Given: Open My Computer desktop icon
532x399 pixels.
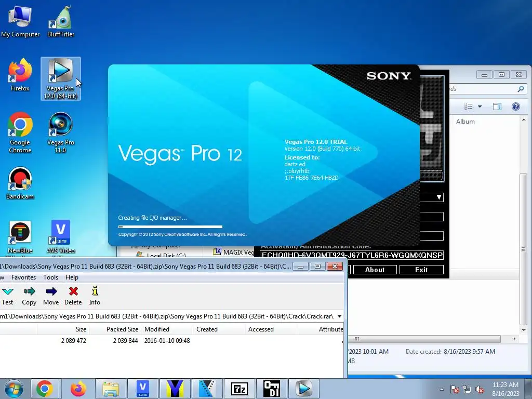Looking at the screenshot, I should (20, 21).
